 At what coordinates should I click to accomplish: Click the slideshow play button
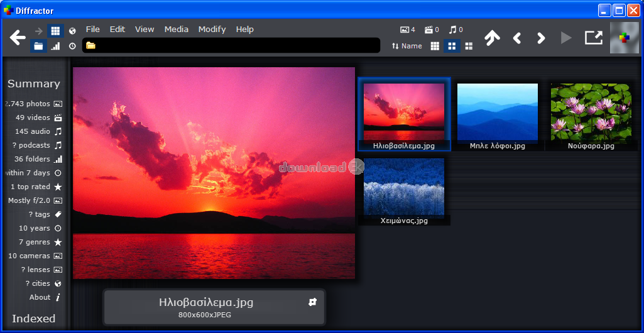click(x=566, y=38)
